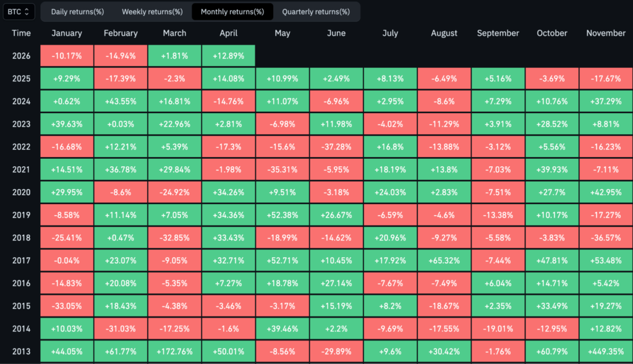Click the Time column header
The width and height of the screenshot is (633, 364).
click(20, 33)
